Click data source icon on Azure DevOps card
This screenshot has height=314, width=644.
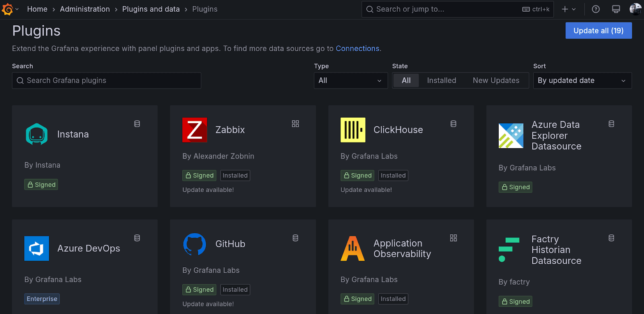tap(137, 238)
